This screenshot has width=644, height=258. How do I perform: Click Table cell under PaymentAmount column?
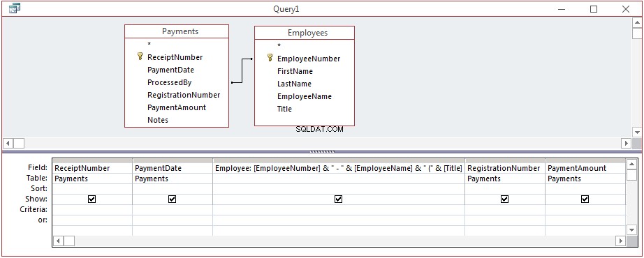click(585, 179)
